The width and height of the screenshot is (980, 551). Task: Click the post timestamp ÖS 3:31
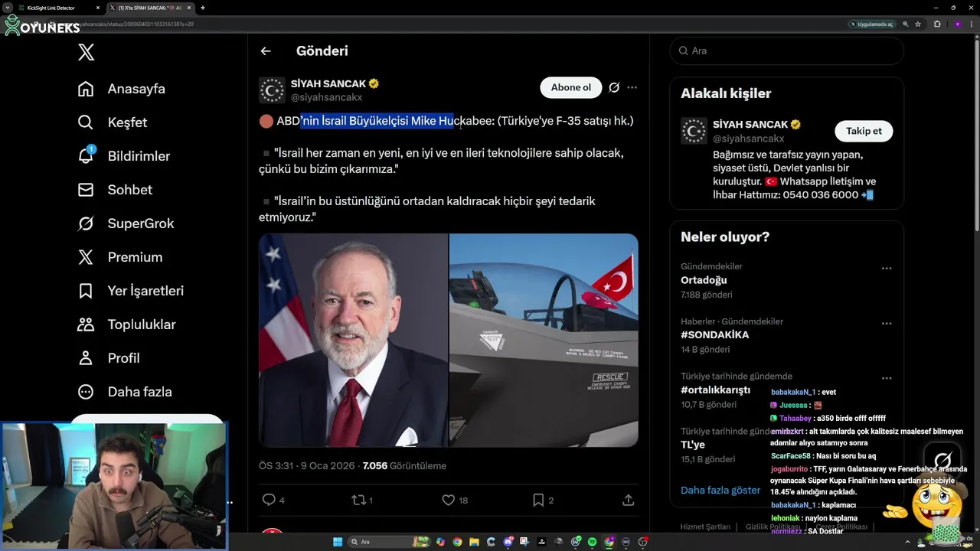click(306, 465)
